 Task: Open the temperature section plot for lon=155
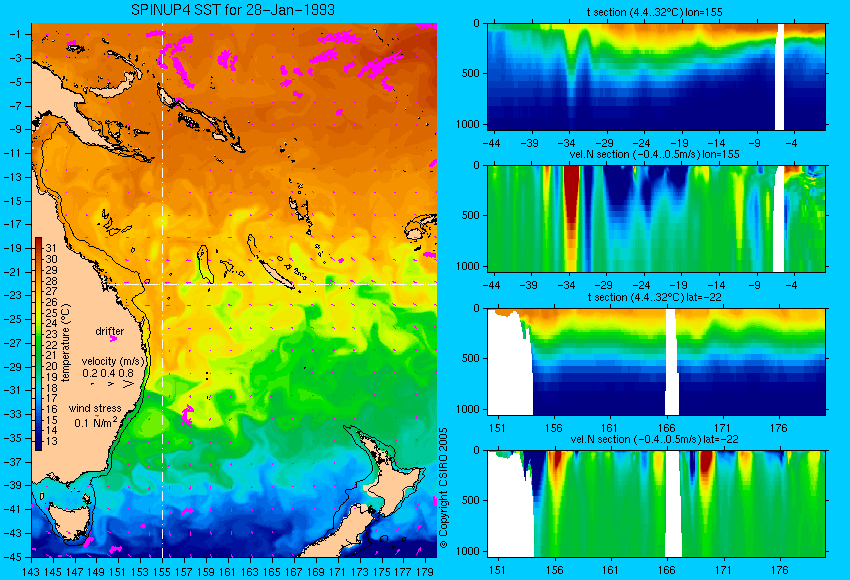tap(656, 76)
